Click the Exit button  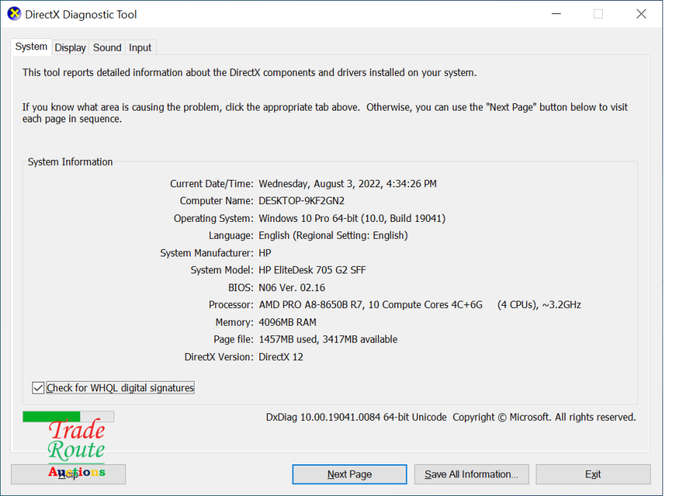tap(593, 474)
